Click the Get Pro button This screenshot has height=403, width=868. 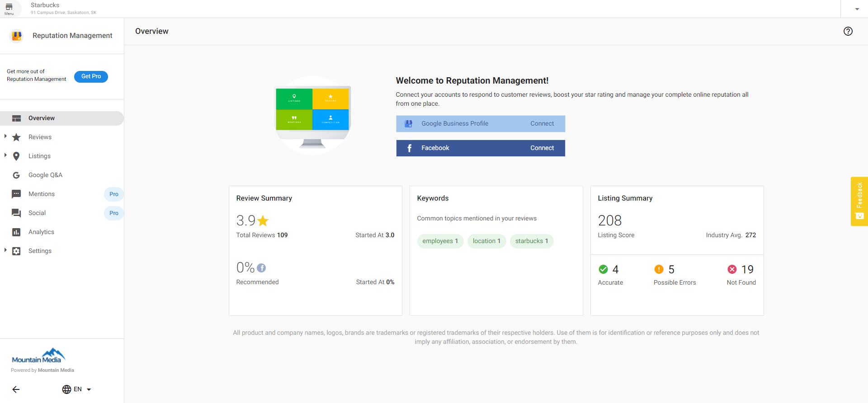point(91,76)
